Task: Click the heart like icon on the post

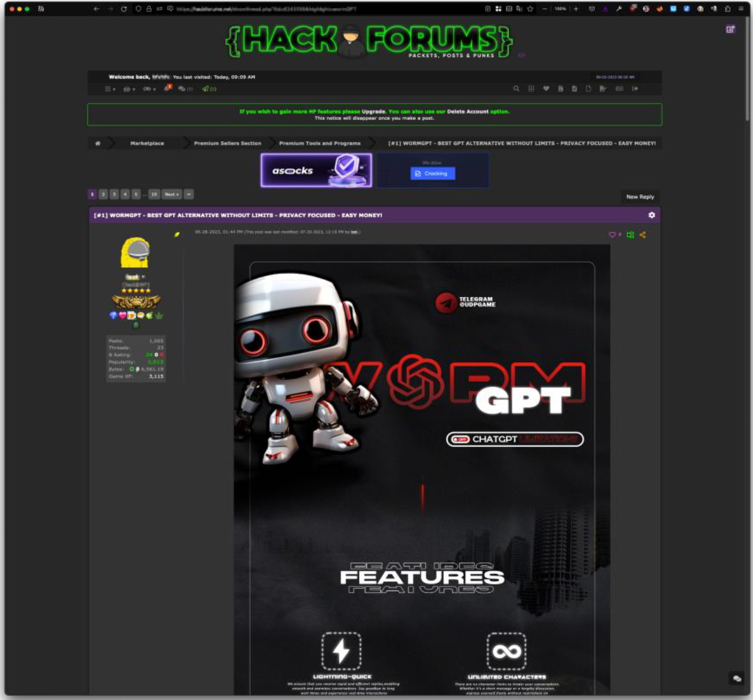Action: point(612,235)
